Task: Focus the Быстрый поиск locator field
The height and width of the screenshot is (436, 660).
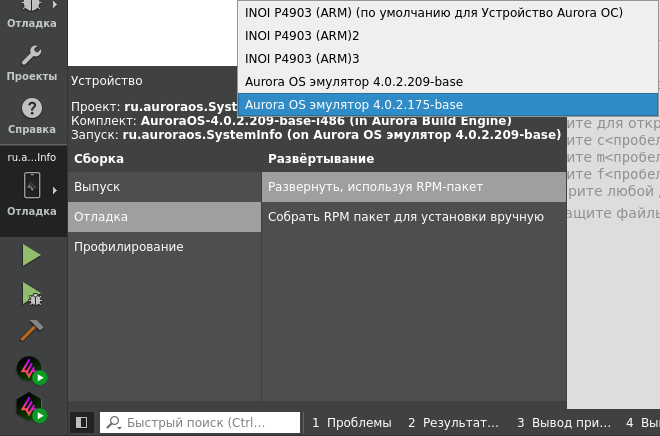Action: click(x=200, y=422)
